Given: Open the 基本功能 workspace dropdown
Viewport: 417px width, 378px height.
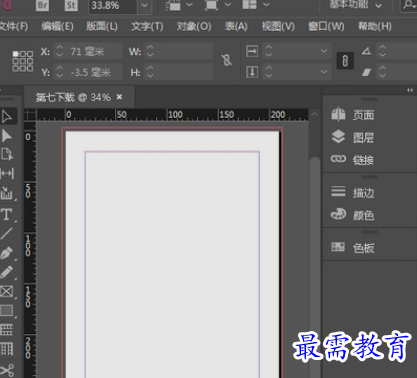Looking at the screenshot, I should (x=355, y=5).
